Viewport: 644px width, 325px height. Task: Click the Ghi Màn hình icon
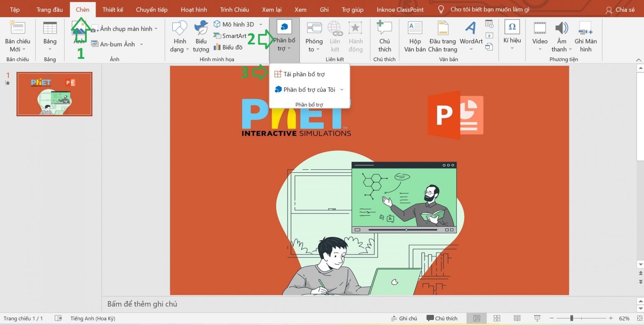[x=585, y=29]
